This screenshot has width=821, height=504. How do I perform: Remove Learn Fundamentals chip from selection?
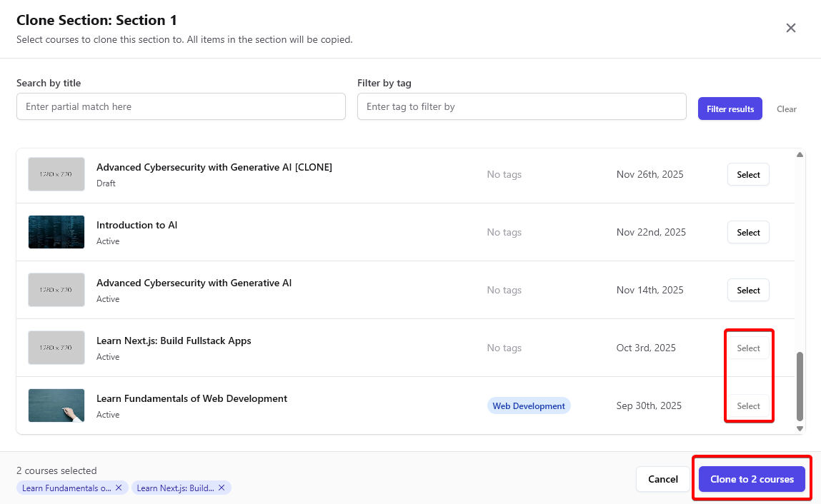click(119, 488)
